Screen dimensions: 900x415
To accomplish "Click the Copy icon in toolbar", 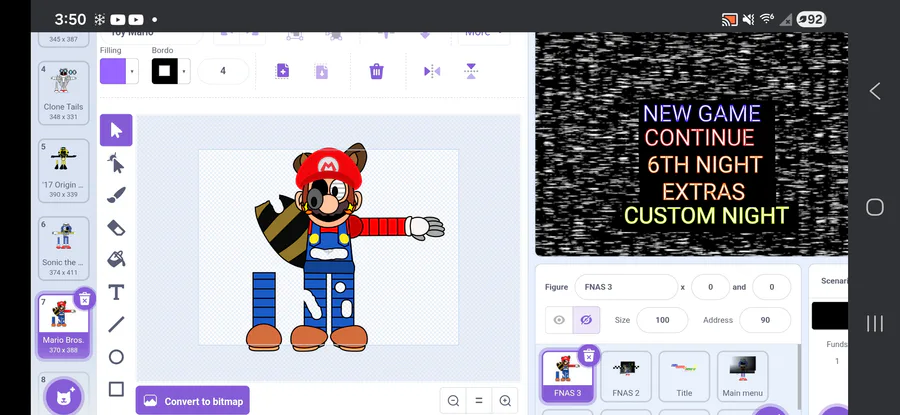I will [282, 71].
